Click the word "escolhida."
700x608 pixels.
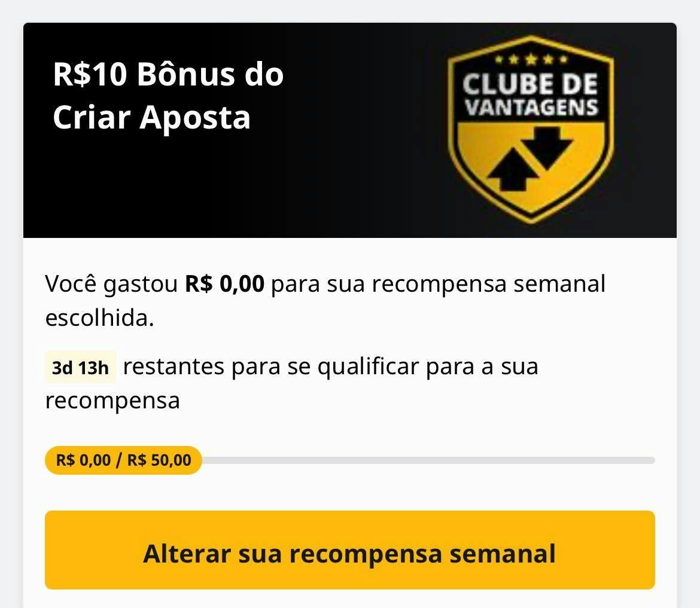[99, 319]
